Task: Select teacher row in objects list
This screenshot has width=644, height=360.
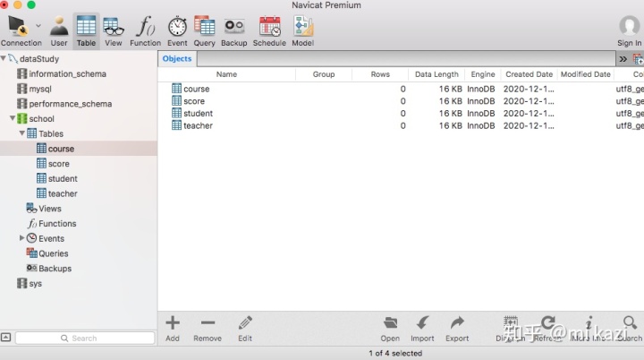Action: click(x=401, y=125)
